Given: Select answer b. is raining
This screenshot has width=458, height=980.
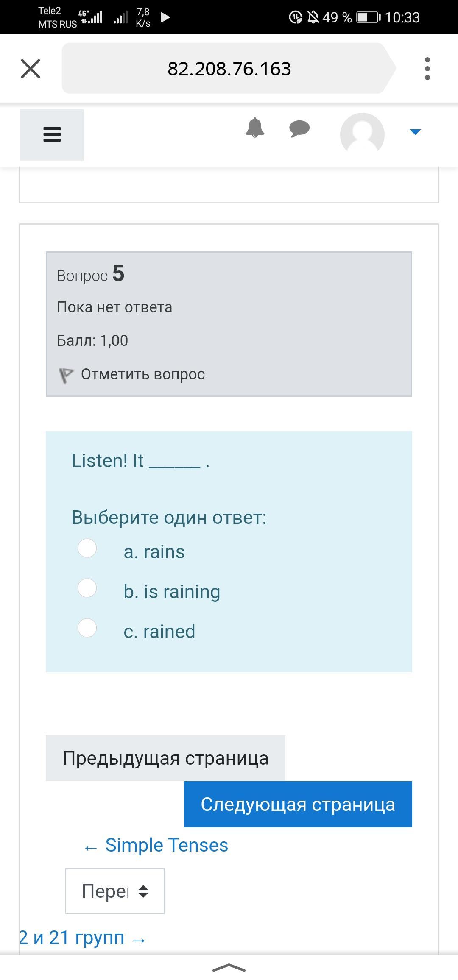Looking at the screenshot, I should click(87, 588).
